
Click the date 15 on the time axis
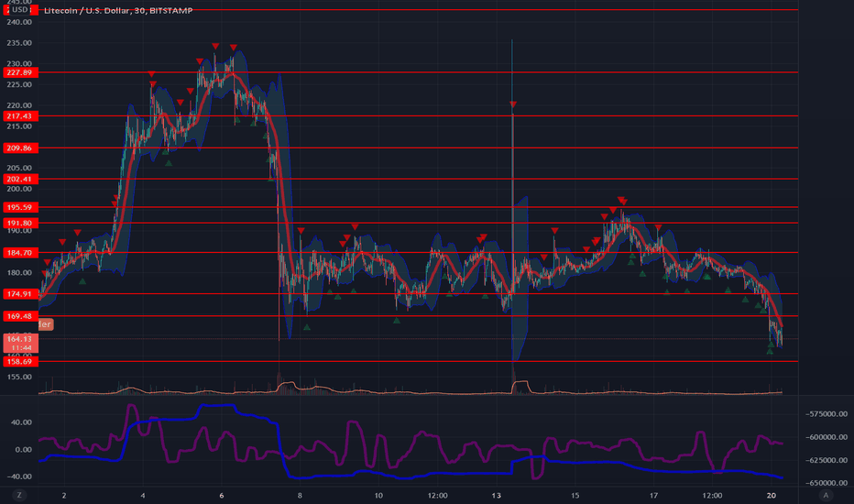coord(575,495)
